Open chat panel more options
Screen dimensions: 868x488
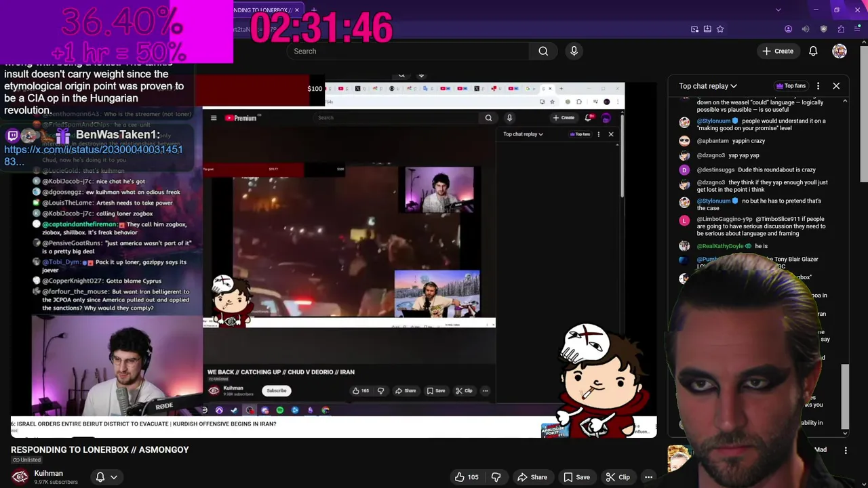click(818, 86)
